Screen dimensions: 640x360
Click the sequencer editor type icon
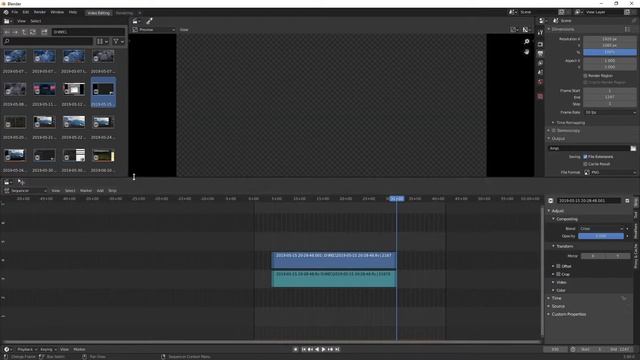pyautogui.click(x=8, y=182)
